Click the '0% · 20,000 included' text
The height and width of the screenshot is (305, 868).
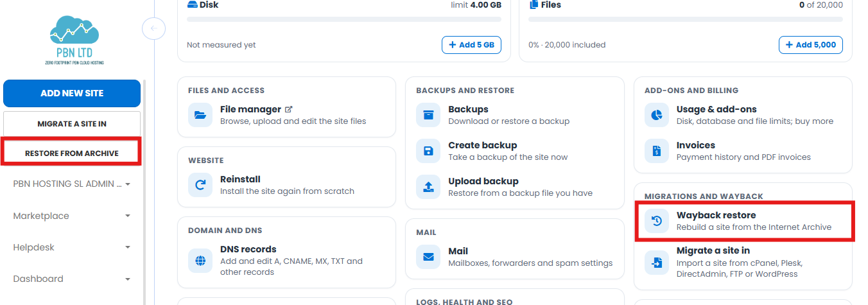567,45
